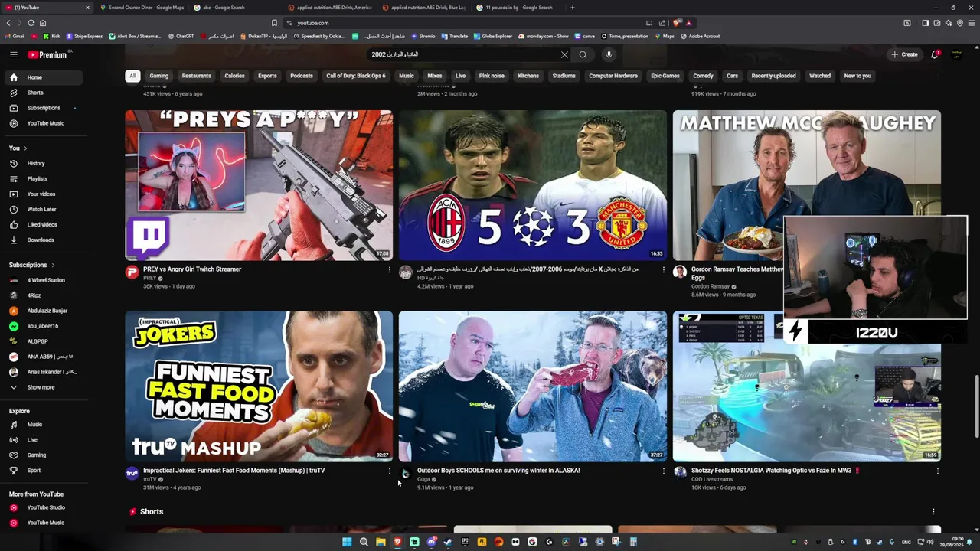Play the AC Milan 5-3 Manchester United video
The height and width of the screenshot is (551, 980).
pos(532,185)
